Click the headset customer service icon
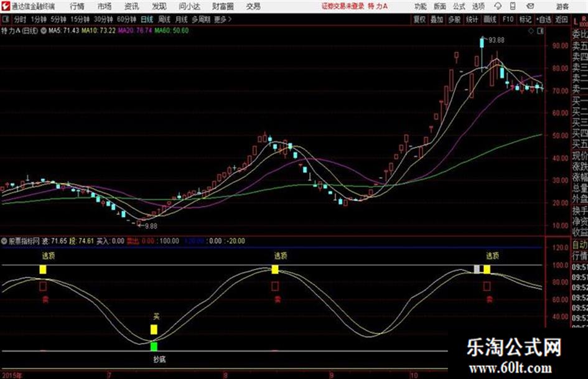This screenshot has height=379, width=588. click(x=498, y=6)
